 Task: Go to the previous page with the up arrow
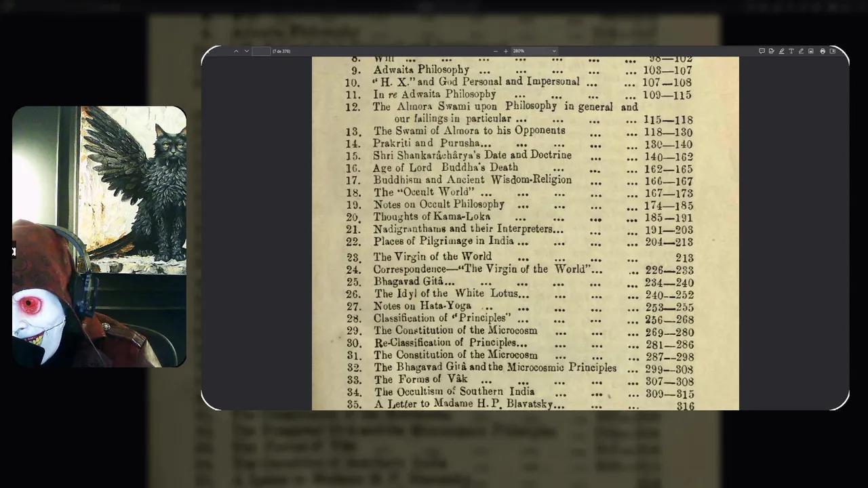[236, 51]
